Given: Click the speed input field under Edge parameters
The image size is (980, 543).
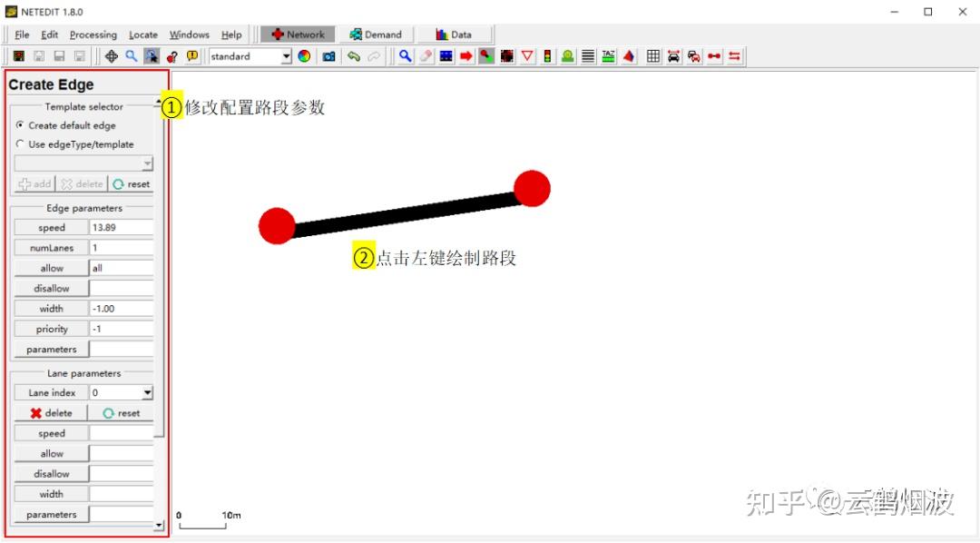Looking at the screenshot, I should pyautogui.click(x=121, y=227).
